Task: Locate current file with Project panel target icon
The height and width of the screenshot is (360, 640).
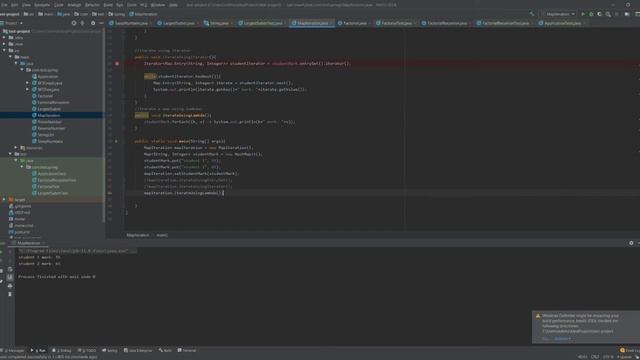Action: coord(74,23)
